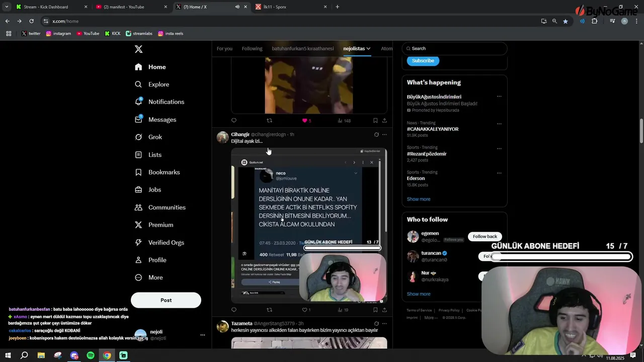Repost the top video tweet

[269, 121]
